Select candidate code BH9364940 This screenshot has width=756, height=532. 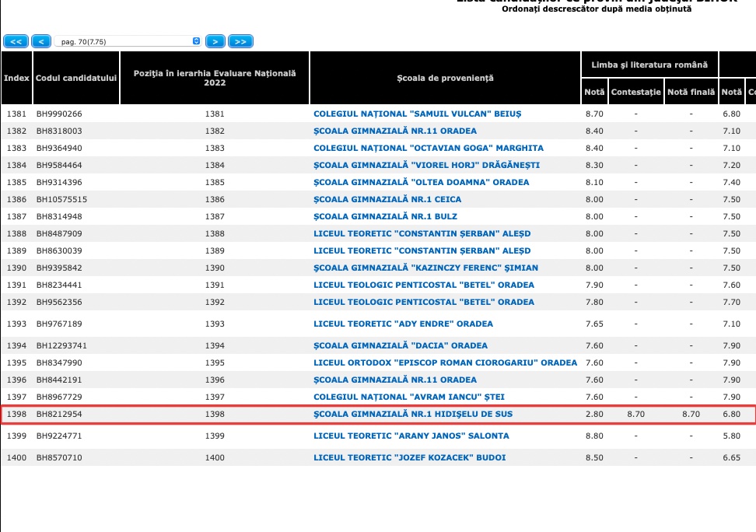59,148
